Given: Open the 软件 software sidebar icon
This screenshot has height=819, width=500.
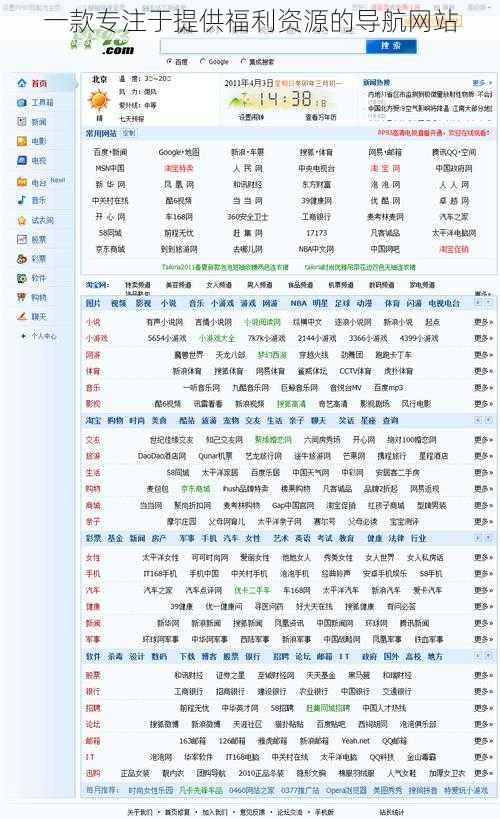Looking at the screenshot, I should [22, 278].
